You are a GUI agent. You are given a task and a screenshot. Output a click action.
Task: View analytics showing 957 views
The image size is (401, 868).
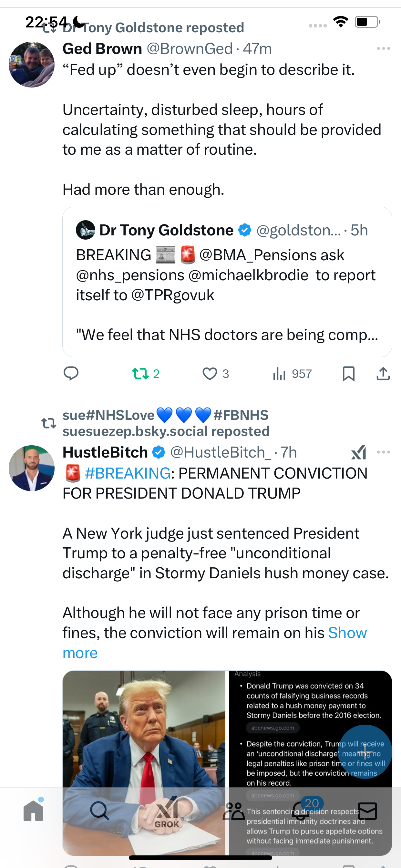[x=292, y=374]
